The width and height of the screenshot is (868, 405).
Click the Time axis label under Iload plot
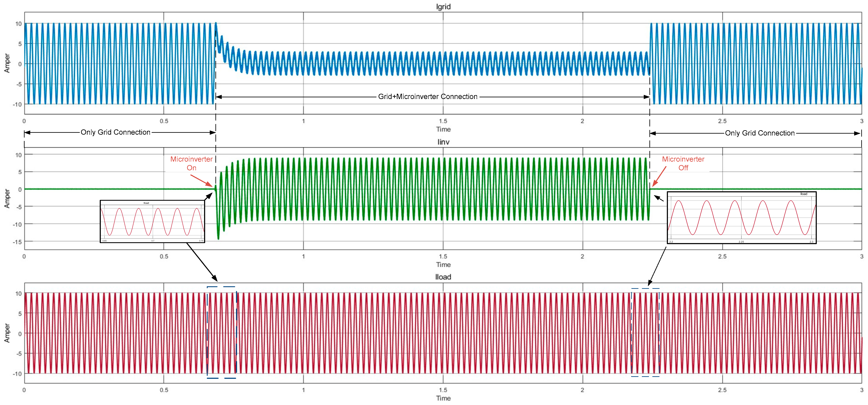pyautogui.click(x=443, y=398)
